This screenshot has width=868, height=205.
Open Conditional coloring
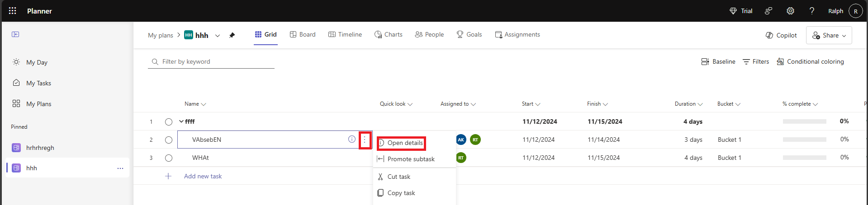(810, 61)
